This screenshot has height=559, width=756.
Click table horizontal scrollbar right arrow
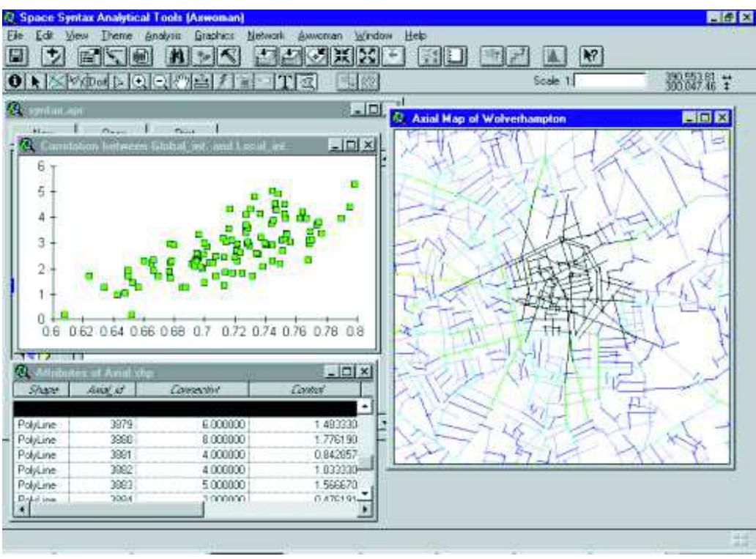(x=365, y=508)
